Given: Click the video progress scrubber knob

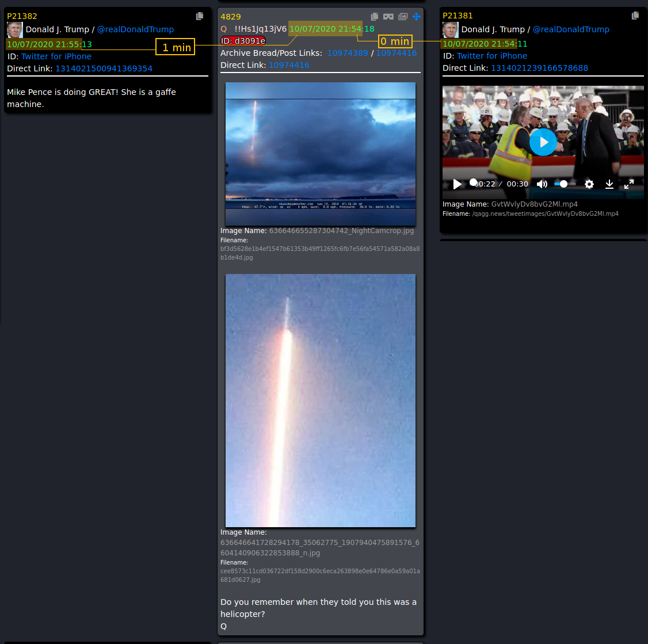Looking at the screenshot, I should coord(473,182).
